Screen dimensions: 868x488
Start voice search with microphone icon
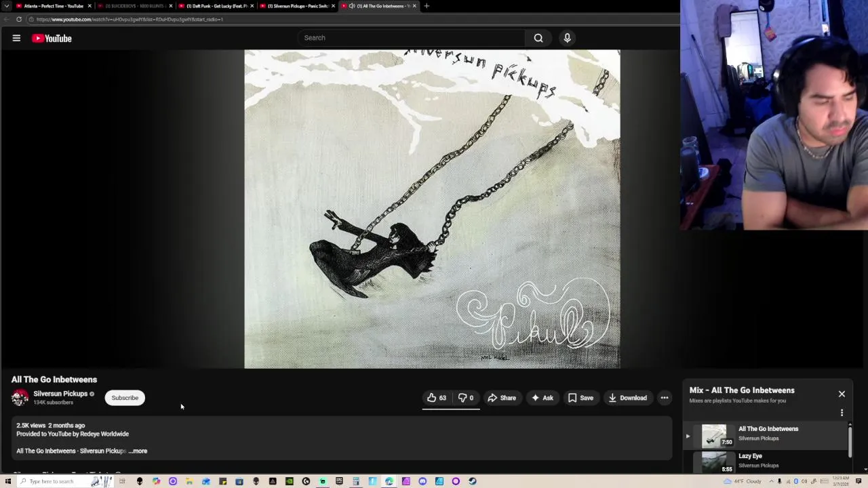coord(568,38)
